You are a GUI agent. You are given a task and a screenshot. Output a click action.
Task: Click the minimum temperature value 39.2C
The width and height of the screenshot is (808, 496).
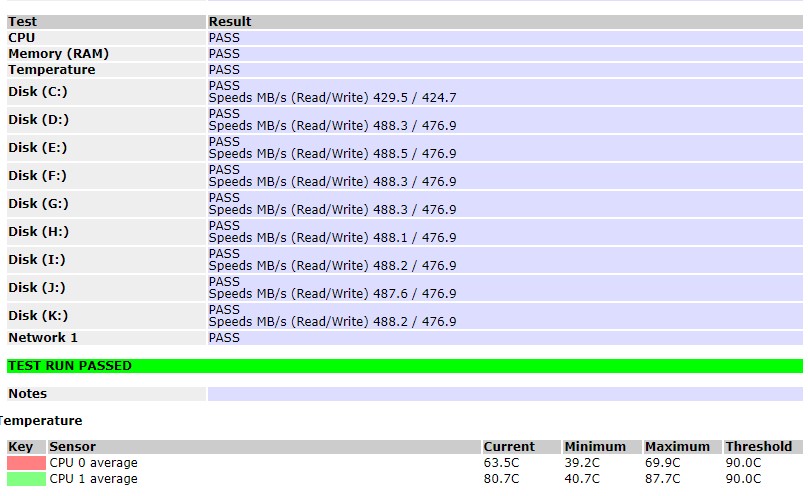coord(582,463)
